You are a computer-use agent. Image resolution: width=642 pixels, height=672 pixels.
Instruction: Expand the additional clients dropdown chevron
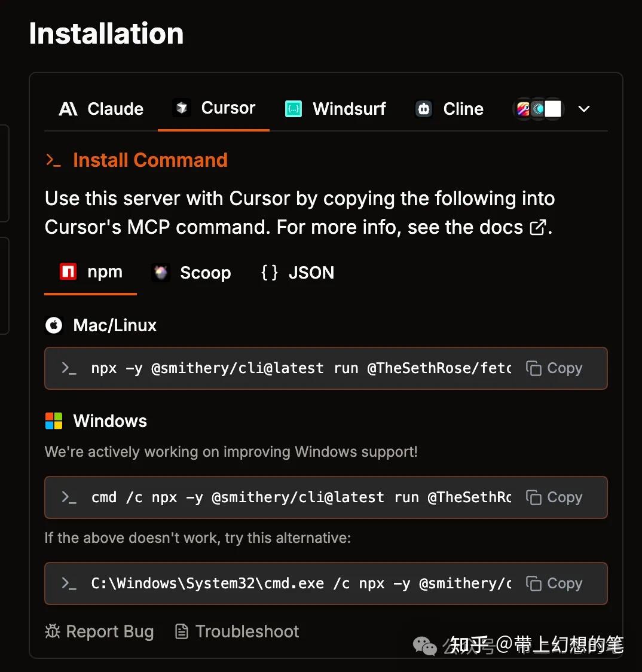pos(583,109)
